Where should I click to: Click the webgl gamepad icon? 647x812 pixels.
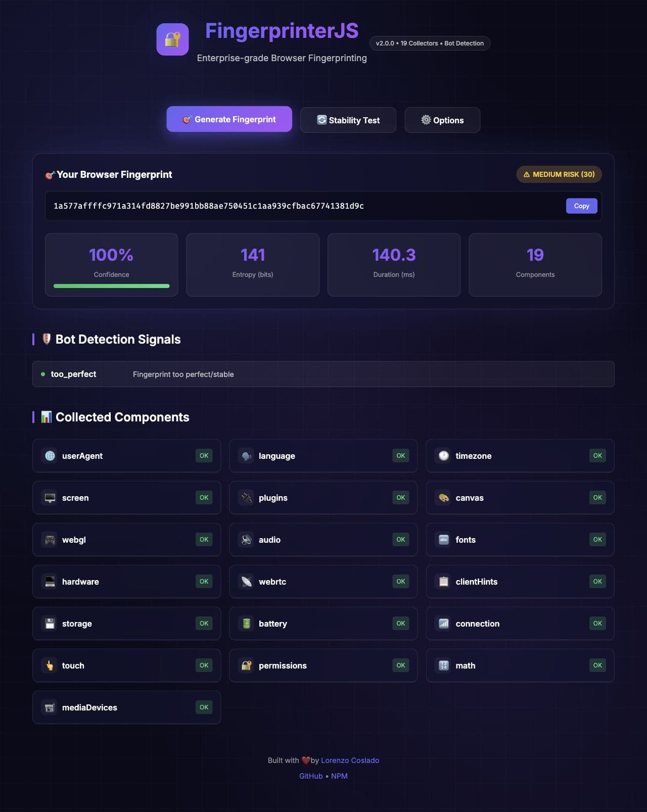pyautogui.click(x=50, y=540)
